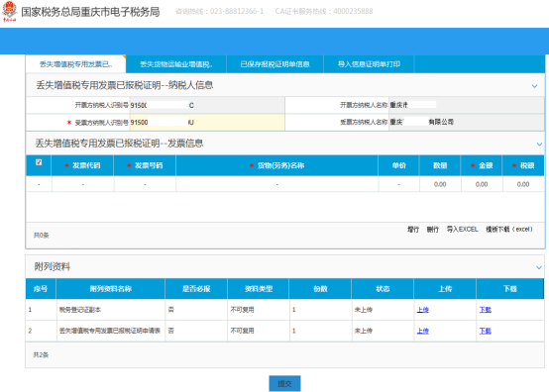
Task: Click 不可复用 in the 税务登记证副本 row
Action: pos(242,310)
